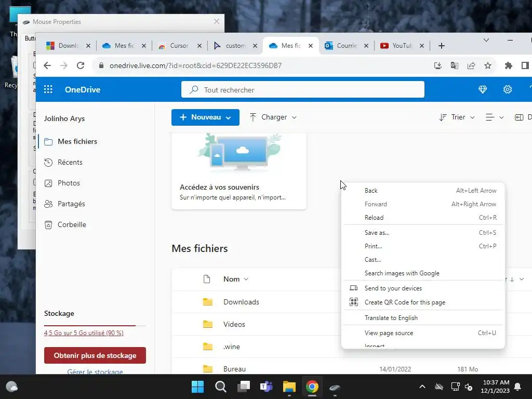Click the Videos folder icon

(208, 324)
